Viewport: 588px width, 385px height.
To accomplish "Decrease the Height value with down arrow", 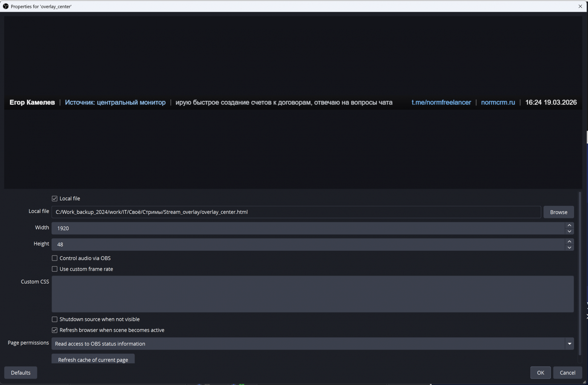I will coord(569,248).
